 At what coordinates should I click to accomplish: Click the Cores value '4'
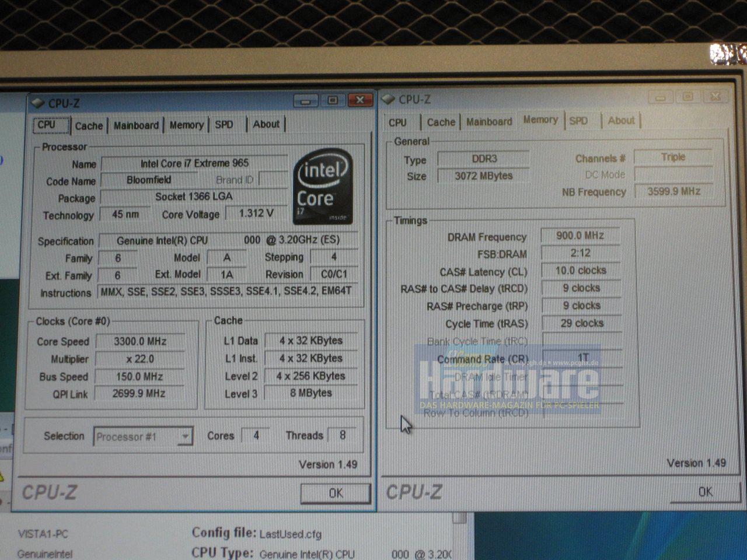pyautogui.click(x=256, y=435)
